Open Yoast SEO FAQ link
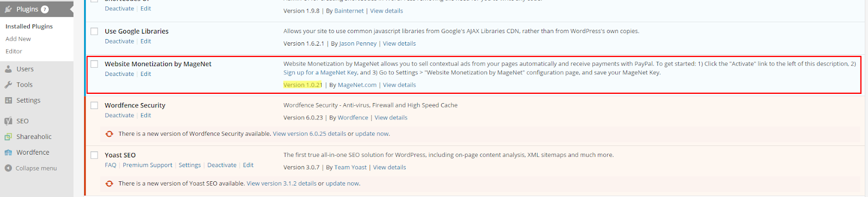 pyautogui.click(x=110, y=165)
